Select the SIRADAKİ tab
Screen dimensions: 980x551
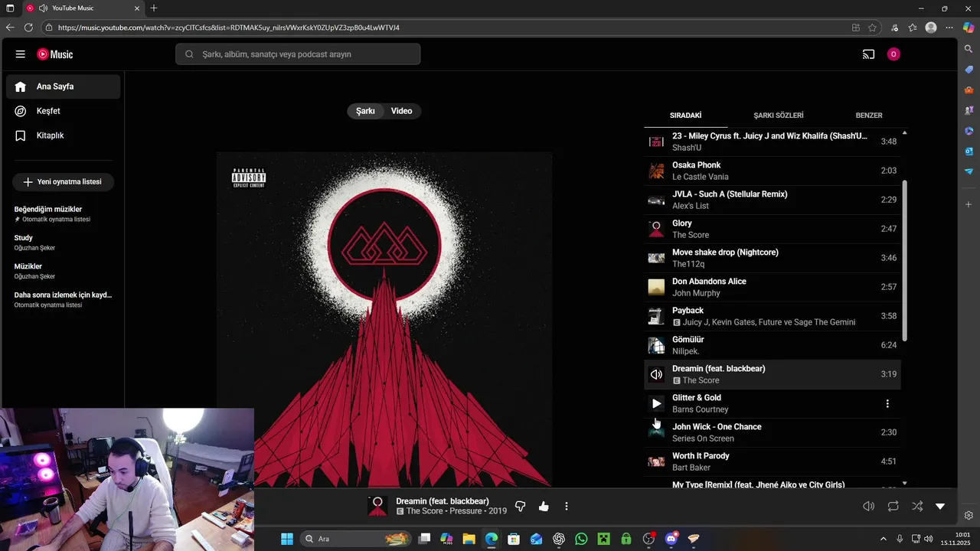pos(686,116)
